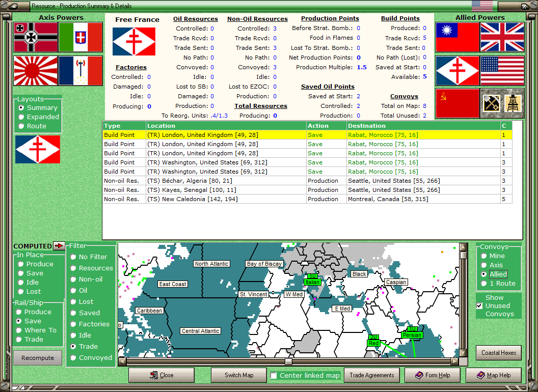Select the Expanded layout option

point(39,117)
